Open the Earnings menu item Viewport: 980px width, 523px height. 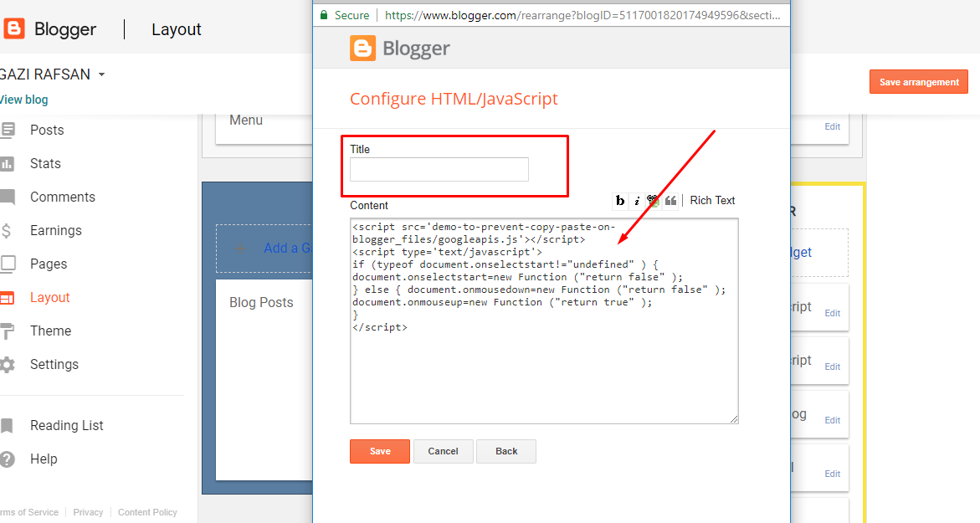[x=55, y=231]
